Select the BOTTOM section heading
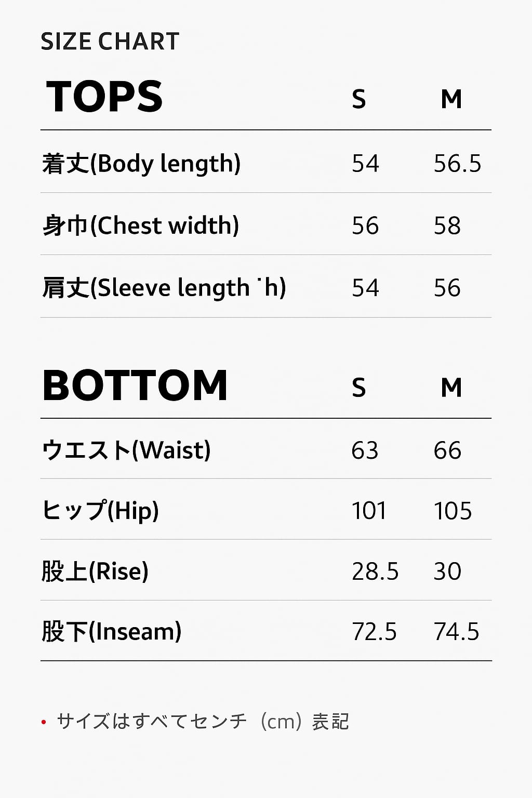The height and width of the screenshot is (798, 532). 135,385
